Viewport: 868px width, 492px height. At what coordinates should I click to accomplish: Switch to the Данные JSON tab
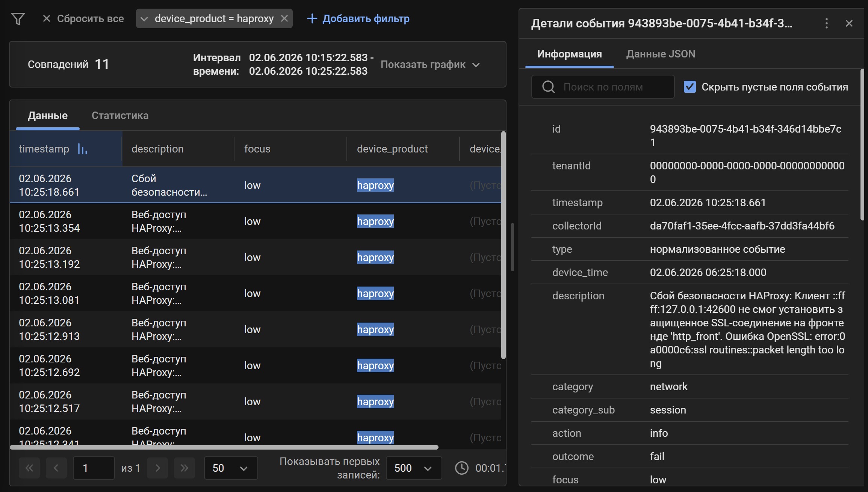click(x=661, y=54)
